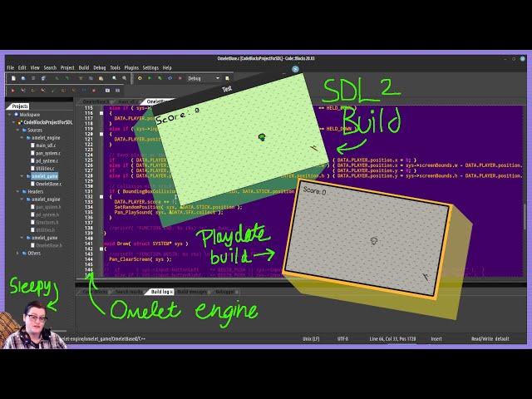Undo the last edit with the toolbar arrow

pos(57,78)
